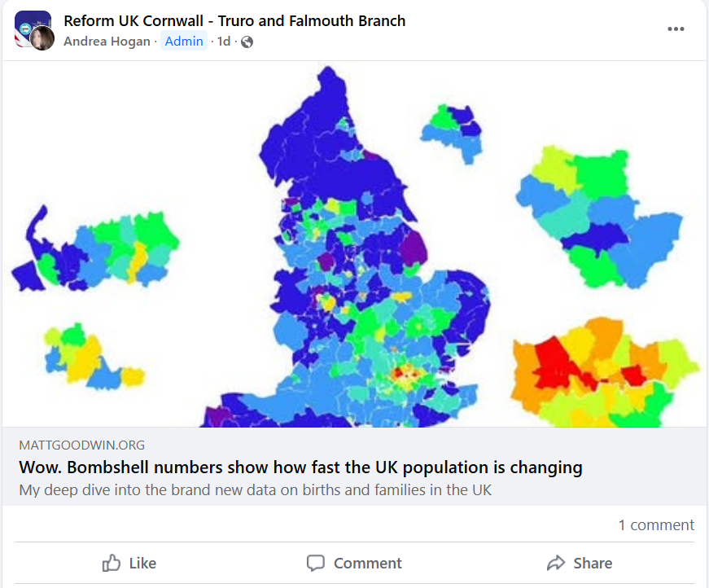Click the thumbs-up Like icon

click(x=112, y=563)
